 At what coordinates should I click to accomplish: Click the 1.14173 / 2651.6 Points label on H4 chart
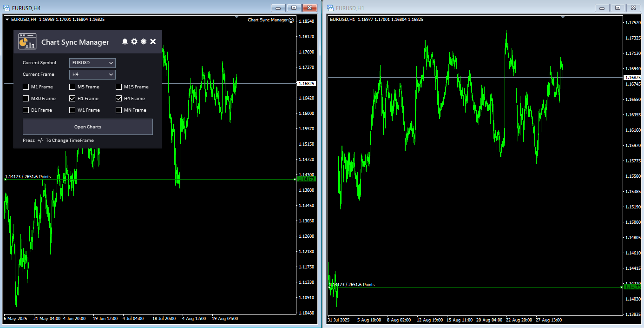pos(28,177)
